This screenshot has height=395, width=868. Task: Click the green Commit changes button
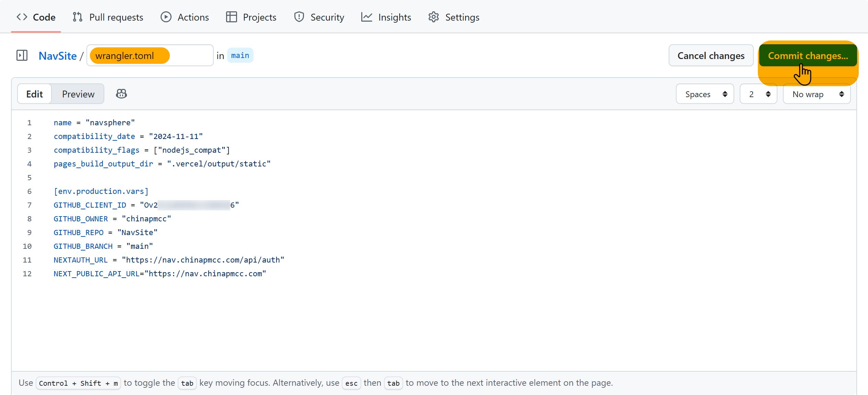point(808,56)
